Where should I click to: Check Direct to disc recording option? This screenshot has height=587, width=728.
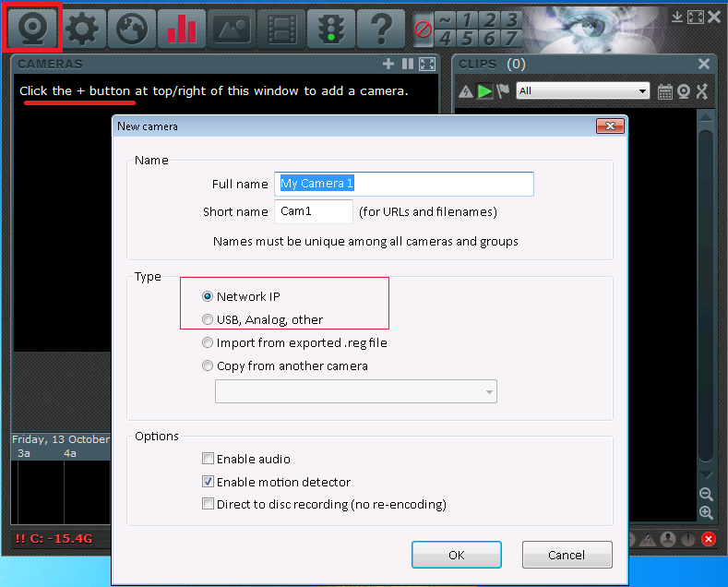[208, 505]
